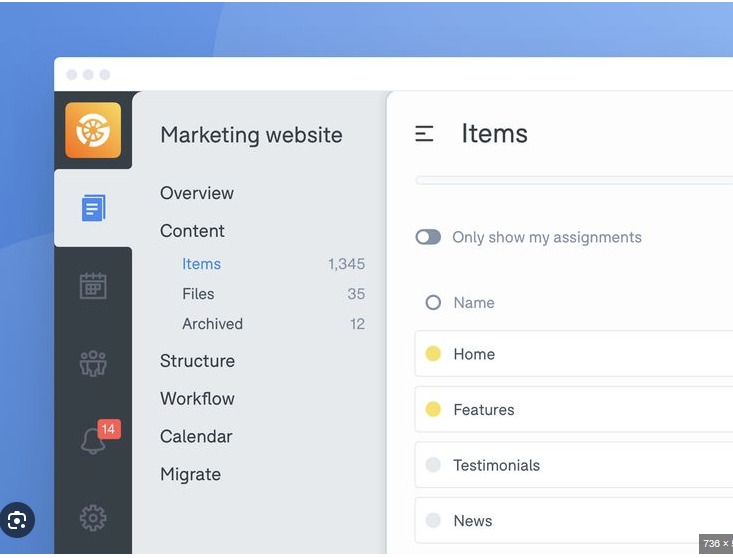Open the Content section
Image resolution: width=733 pixels, height=558 pixels.
coord(192,231)
